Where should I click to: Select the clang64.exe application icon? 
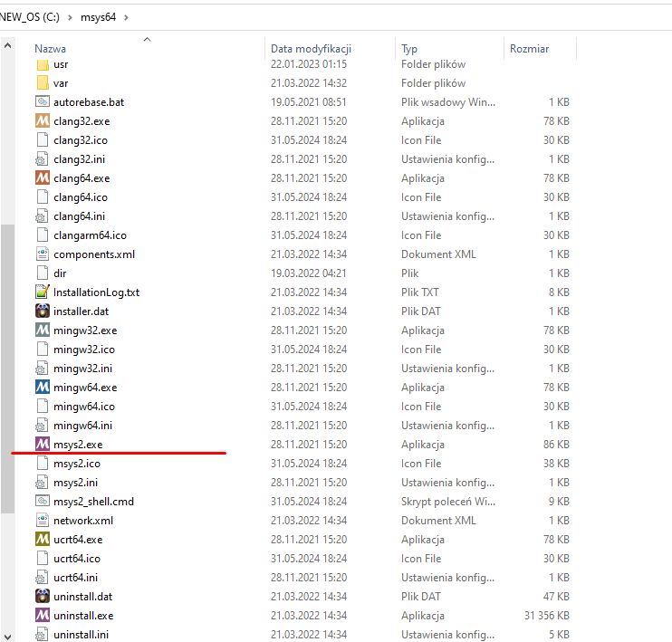click(x=43, y=177)
